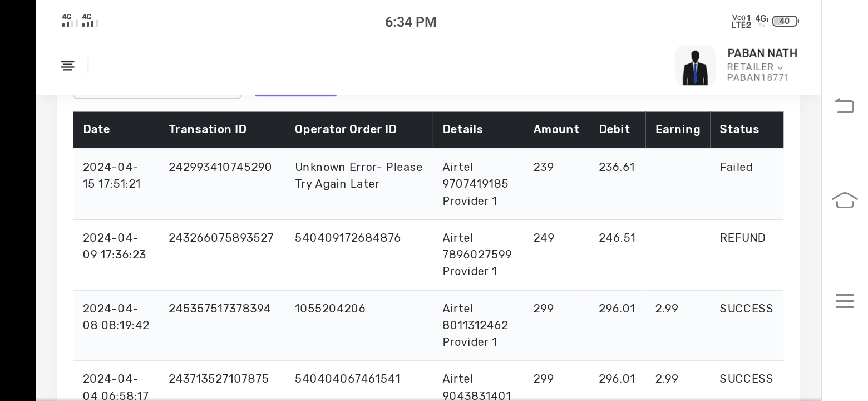
Task: Click the Earning column header
Action: (678, 129)
